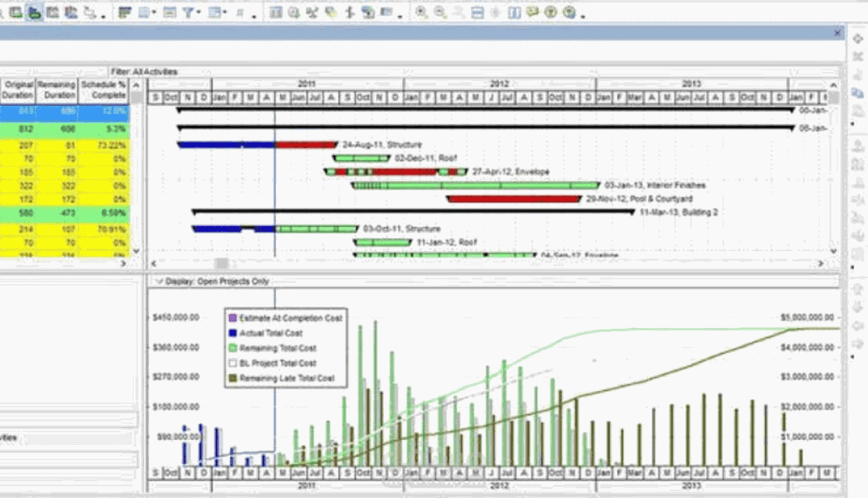The height and width of the screenshot is (498, 868).
Task: Select the red Pool & Courtyard Gantt bar
Action: pos(514,199)
